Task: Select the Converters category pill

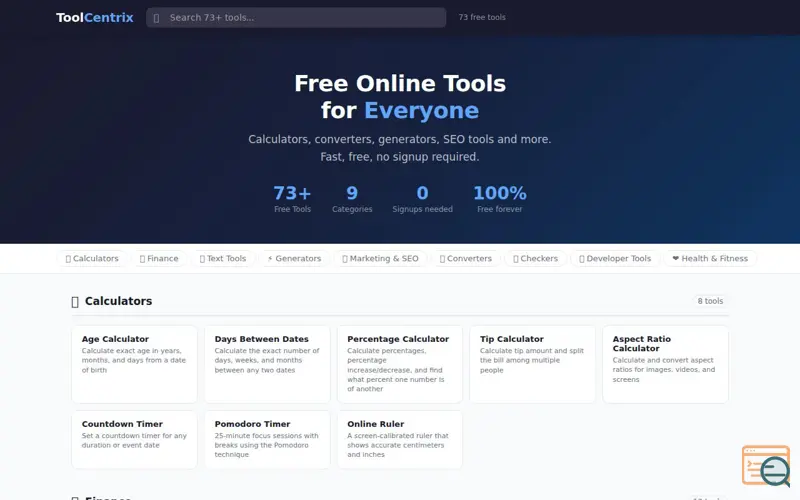Action: (465, 259)
